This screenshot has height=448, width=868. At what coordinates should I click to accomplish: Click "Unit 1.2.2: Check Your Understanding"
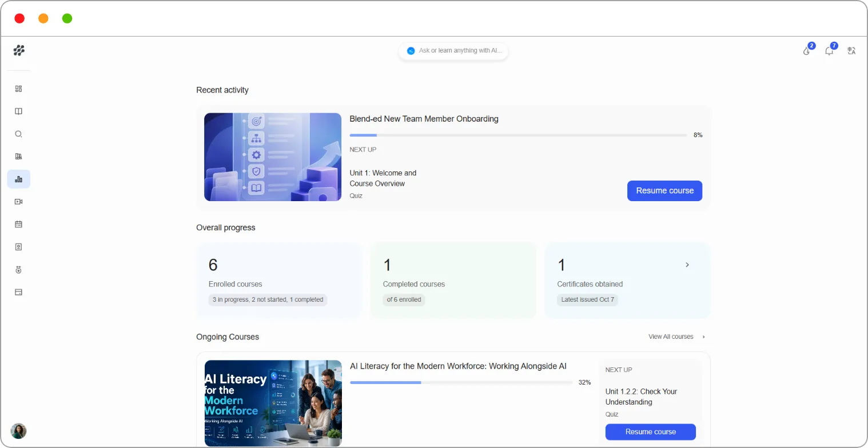tap(641, 397)
